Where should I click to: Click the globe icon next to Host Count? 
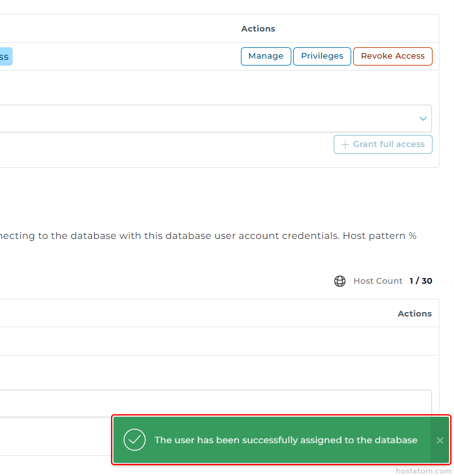click(340, 281)
